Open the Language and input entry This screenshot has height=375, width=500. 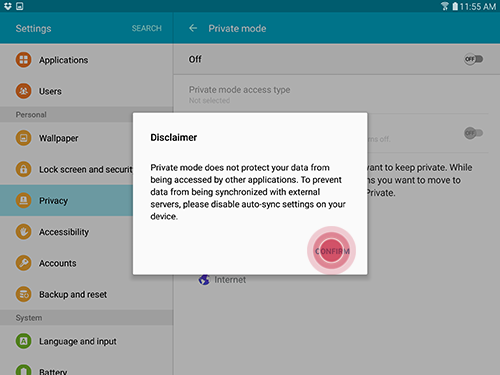coord(87,341)
